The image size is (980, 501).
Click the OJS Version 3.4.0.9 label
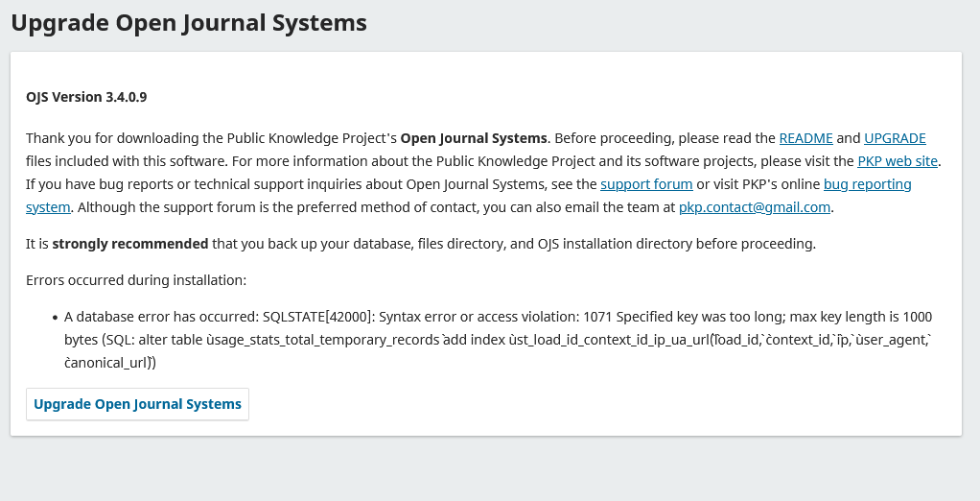[86, 97]
